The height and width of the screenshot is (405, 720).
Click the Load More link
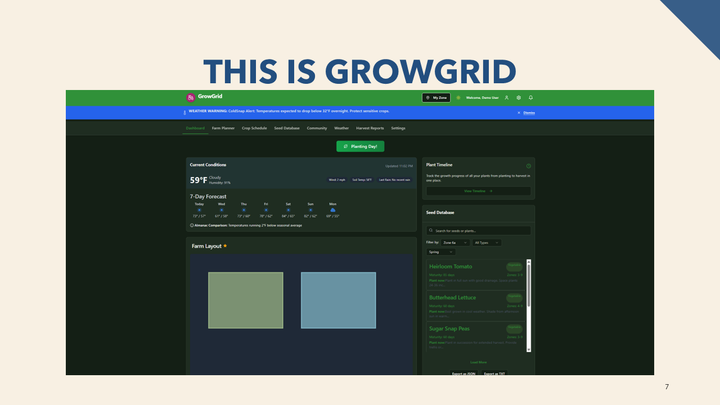478,362
